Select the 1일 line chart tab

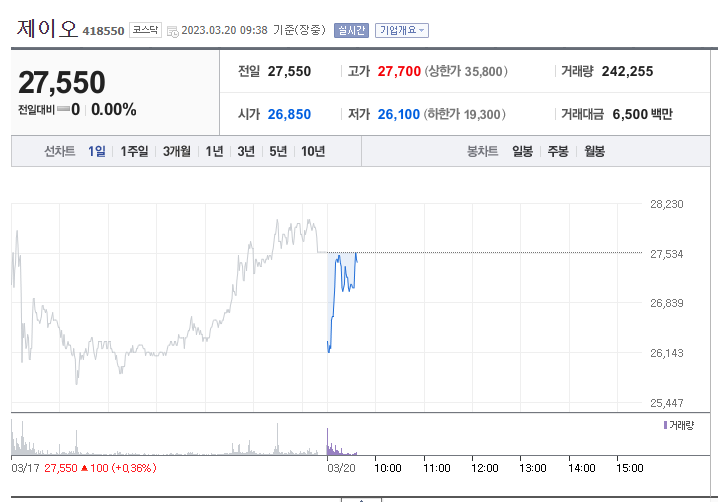(x=97, y=151)
